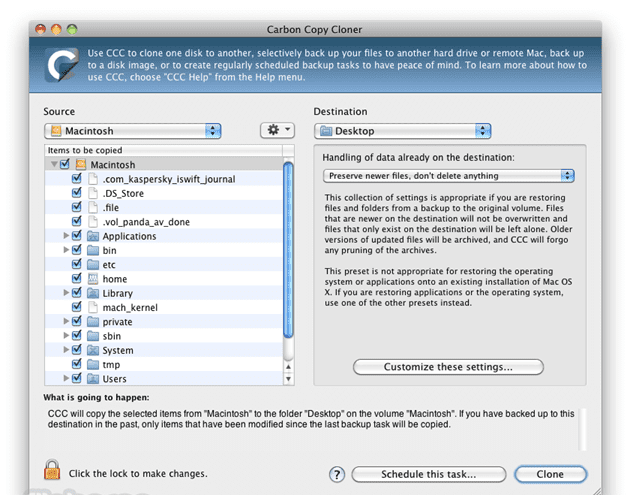This screenshot has height=495, width=642.
Task: Open the Source Macintosh dropdown
Action: click(133, 131)
